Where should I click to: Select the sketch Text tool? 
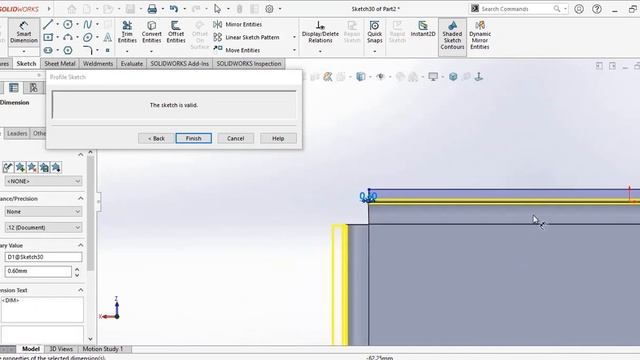[x=107, y=38]
